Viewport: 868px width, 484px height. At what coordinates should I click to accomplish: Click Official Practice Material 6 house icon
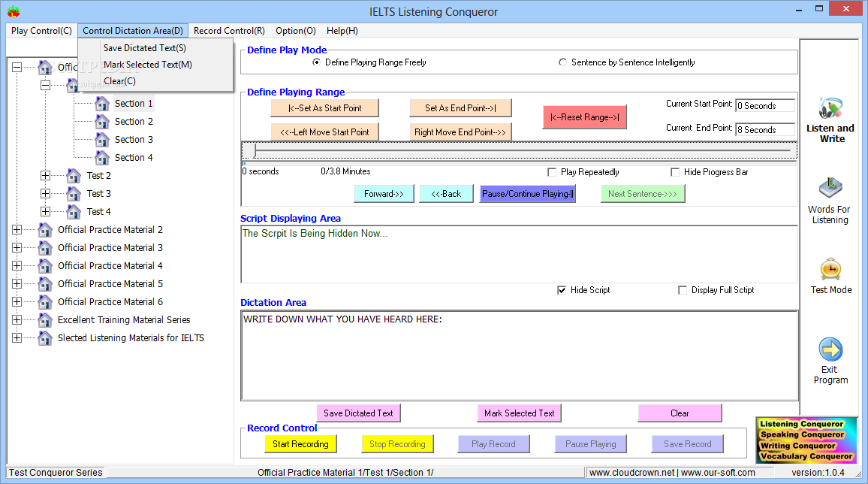tap(45, 302)
